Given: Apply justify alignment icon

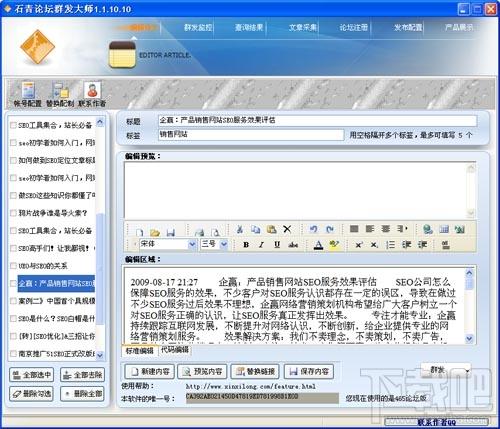Looking at the screenshot, I should (x=354, y=229).
